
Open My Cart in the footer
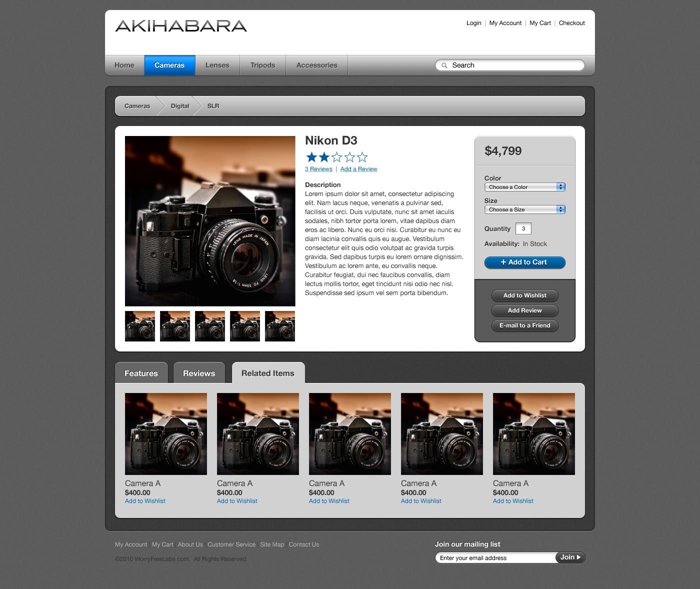(x=162, y=544)
